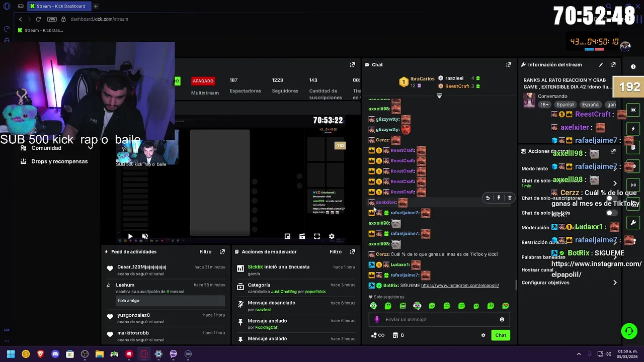The image size is (644, 362).
Task: Reload the dashboard page
Action: pos(38,19)
